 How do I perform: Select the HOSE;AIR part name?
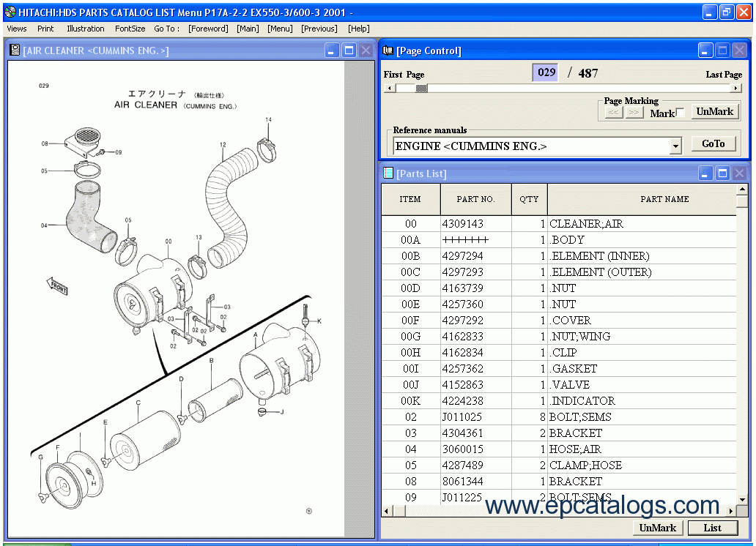[x=575, y=449]
